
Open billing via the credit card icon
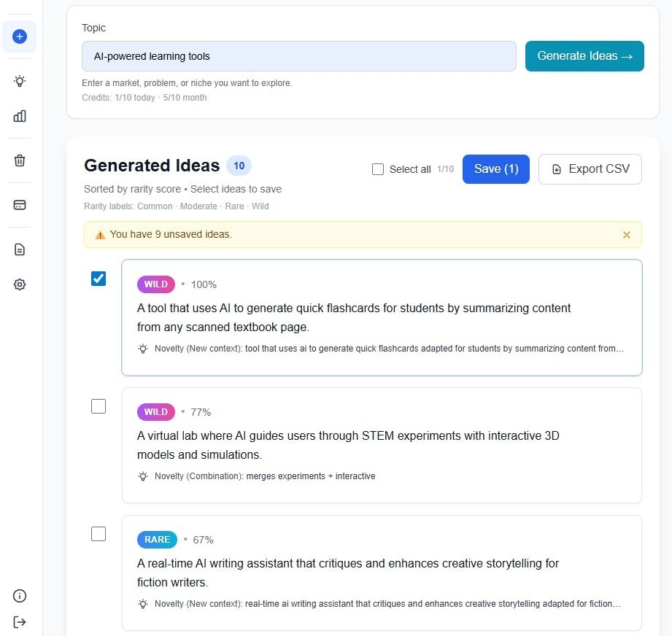click(x=19, y=205)
